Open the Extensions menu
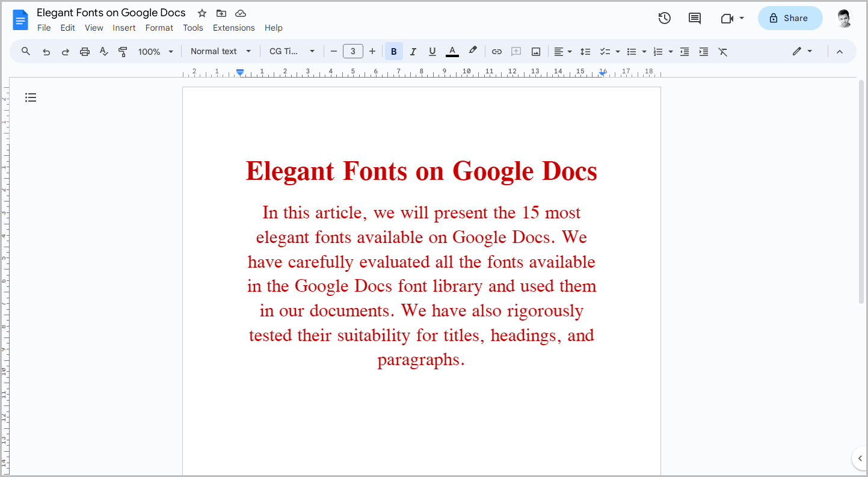868x477 pixels. [x=233, y=28]
